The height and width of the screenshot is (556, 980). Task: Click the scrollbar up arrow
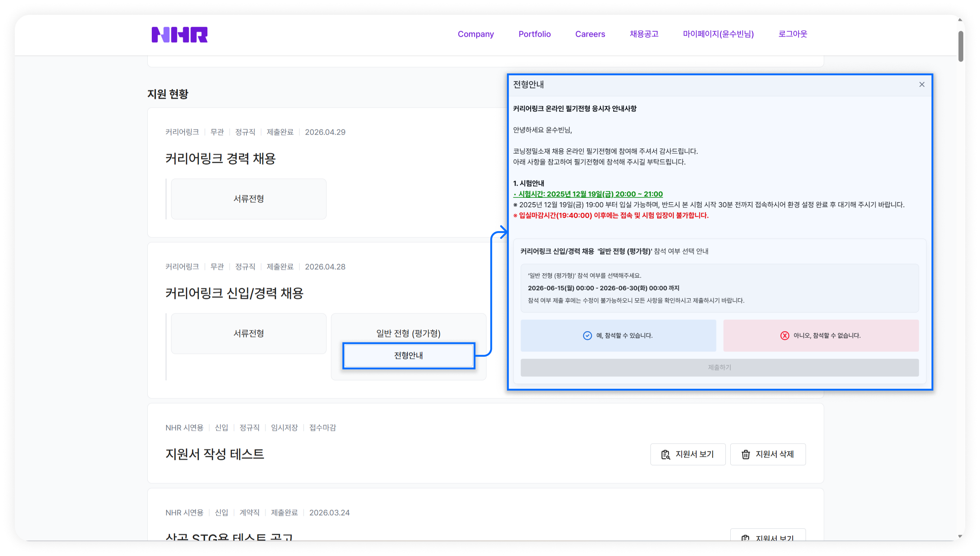[960, 20]
